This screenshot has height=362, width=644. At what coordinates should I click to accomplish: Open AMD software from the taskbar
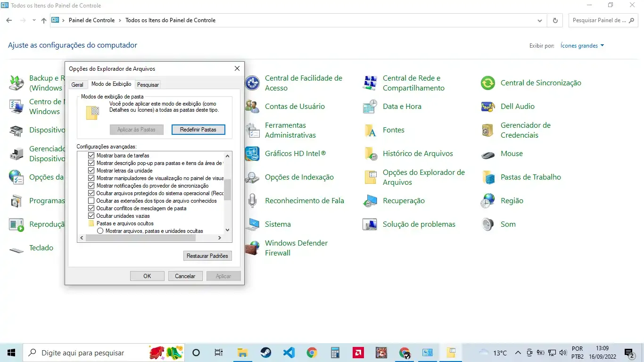[358, 353]
